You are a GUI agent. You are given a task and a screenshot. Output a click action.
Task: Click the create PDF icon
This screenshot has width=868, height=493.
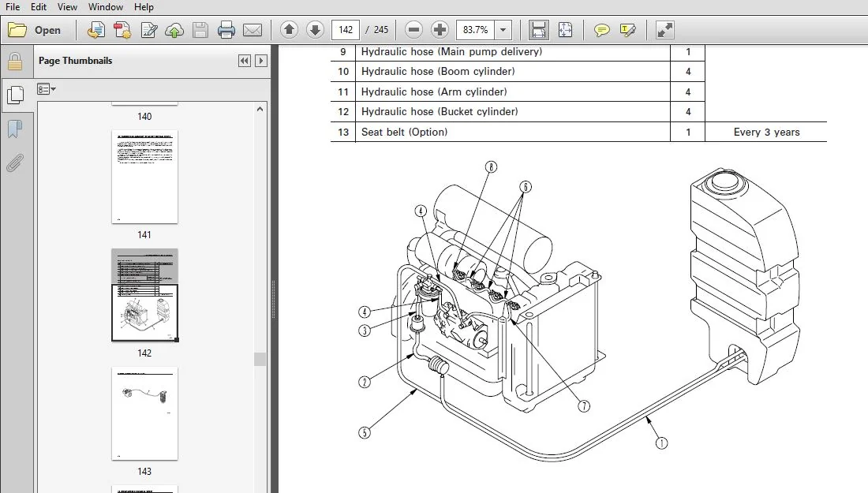tap(95, 30)
